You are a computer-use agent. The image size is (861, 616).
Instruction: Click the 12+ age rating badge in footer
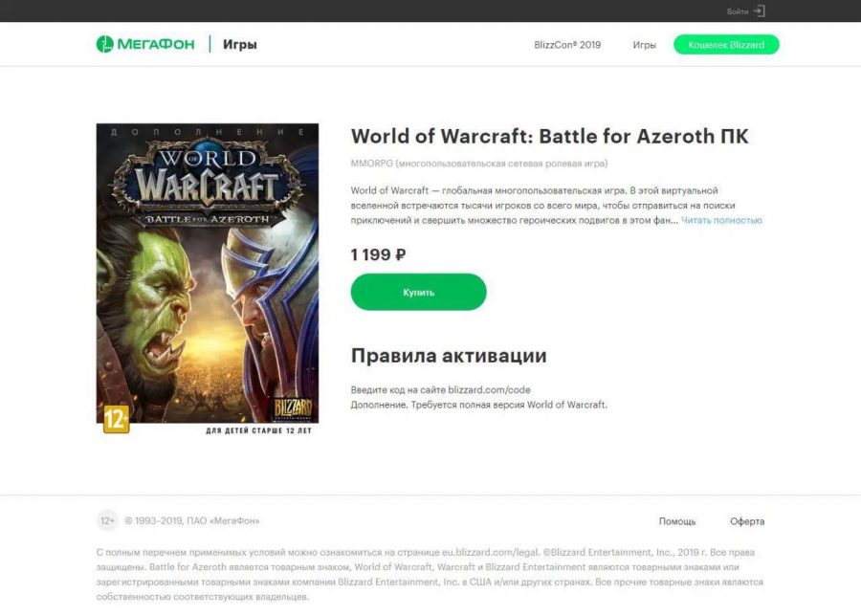click(107, 520)
